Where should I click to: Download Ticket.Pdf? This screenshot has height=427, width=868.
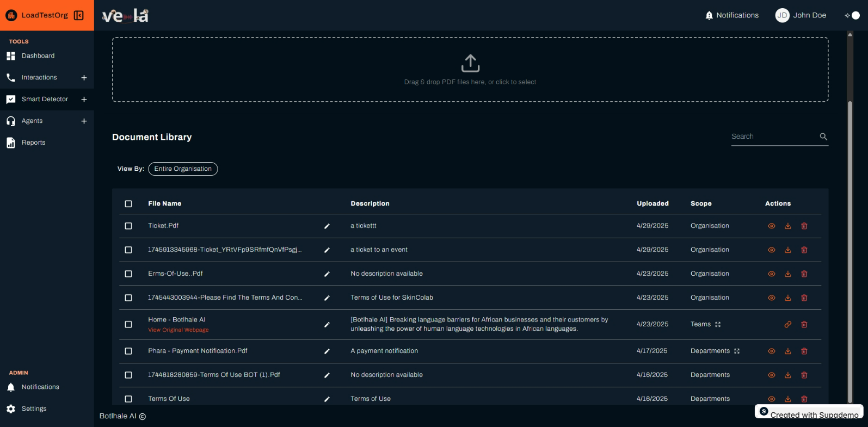pyautogui.click(x=788, y=226)
